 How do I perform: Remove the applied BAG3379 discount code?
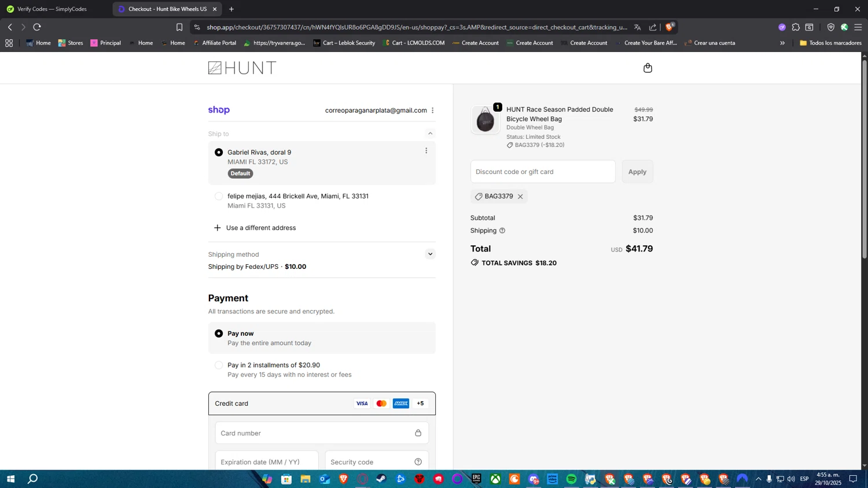pyautogui.click(x=520, y=197)
